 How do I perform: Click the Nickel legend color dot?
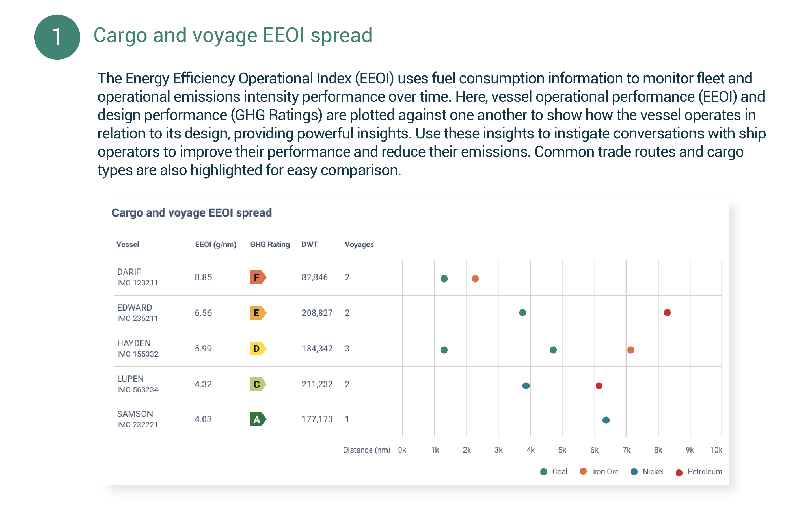(634, 472)
